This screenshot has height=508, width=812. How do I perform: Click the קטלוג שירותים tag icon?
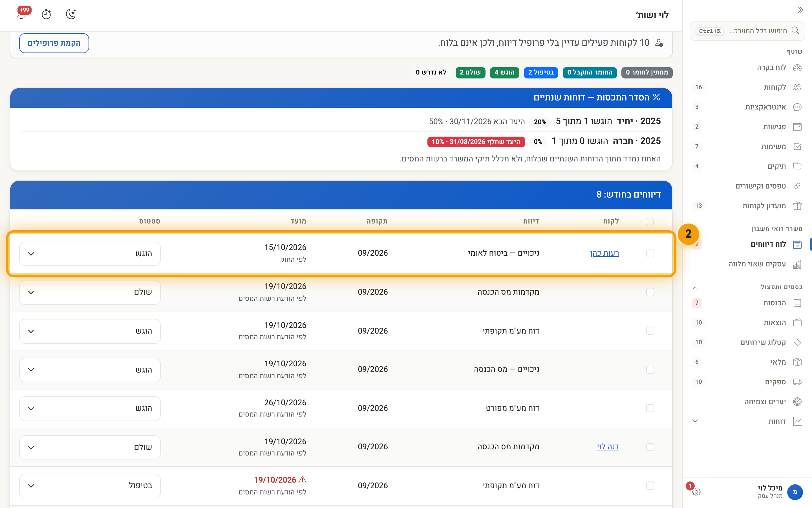click(x=797, y=342)
